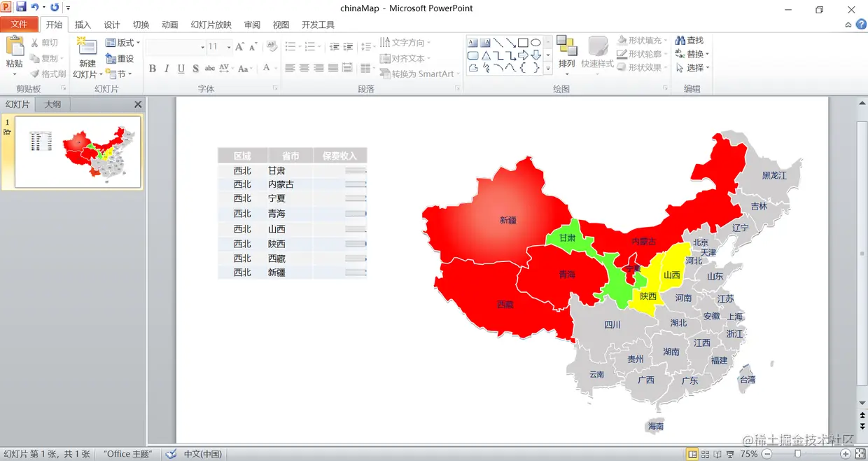Switch to Insert (插入) tab
This screenshot has height=461, width=868.
(83, 25)
